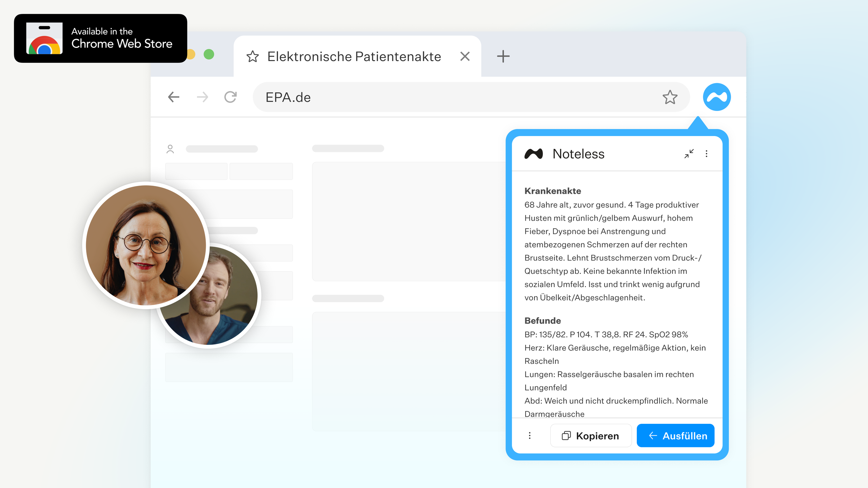
Task: Click the patient user icon on page
Action: click(x=170, y=149)
